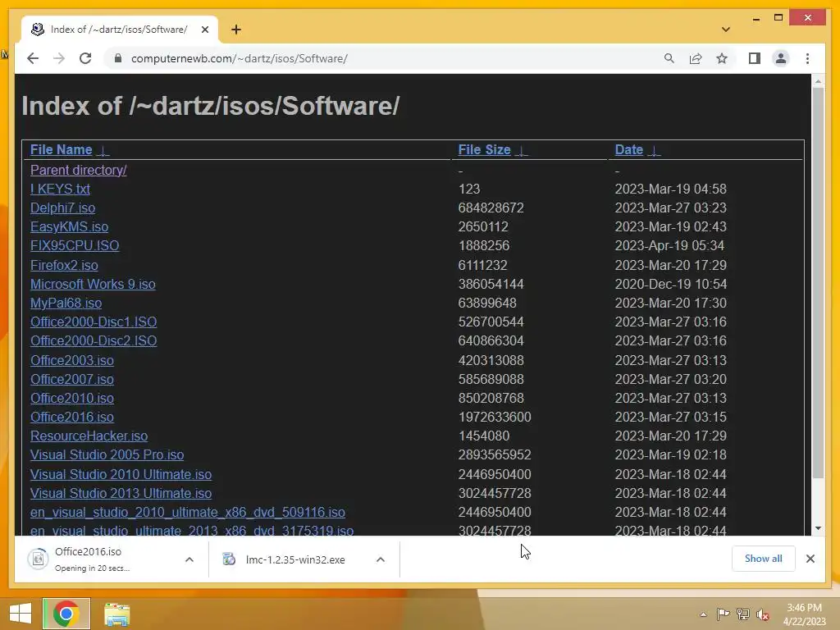Viewport: 840px width, 630px height.
Task: Download Delphi7.iso
Action: pos(62,208)
